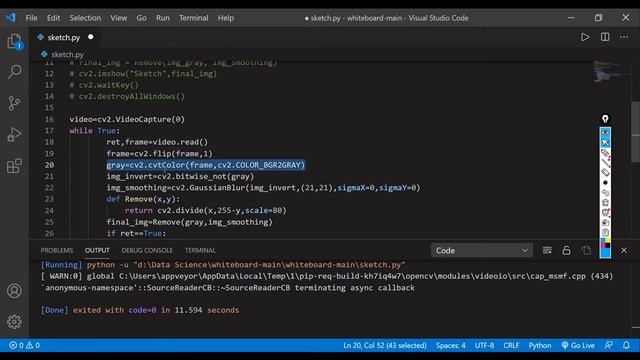Click the 'video=cv2.VideoCapture(0)' code line
This screenshot has height=360, width=640.
click(127, 119)
